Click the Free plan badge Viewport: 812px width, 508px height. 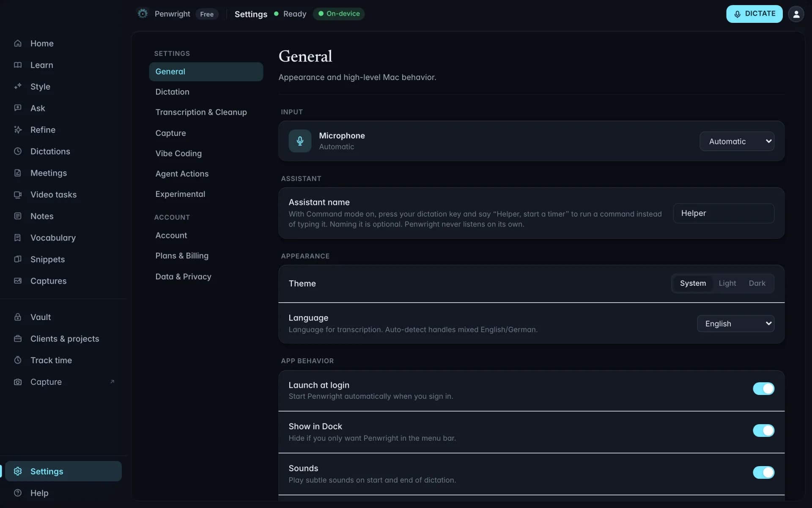207,14
